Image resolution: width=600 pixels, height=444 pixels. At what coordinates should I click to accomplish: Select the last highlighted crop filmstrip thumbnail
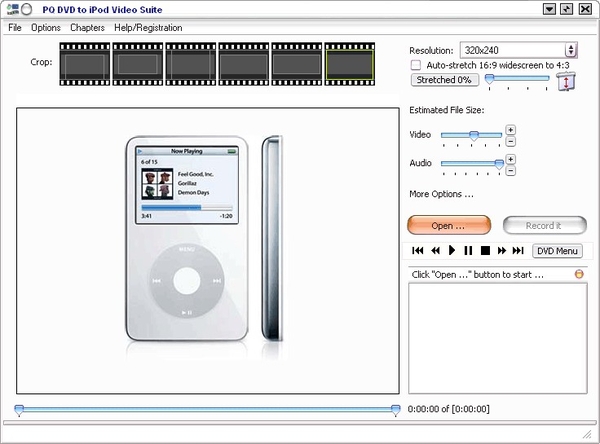(349, 61)
